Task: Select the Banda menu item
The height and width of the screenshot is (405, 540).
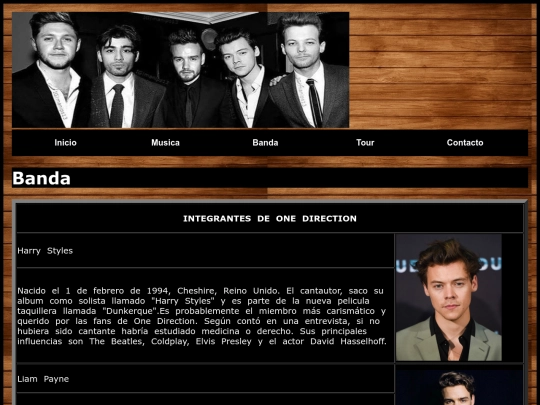Action: pos(265,143)
